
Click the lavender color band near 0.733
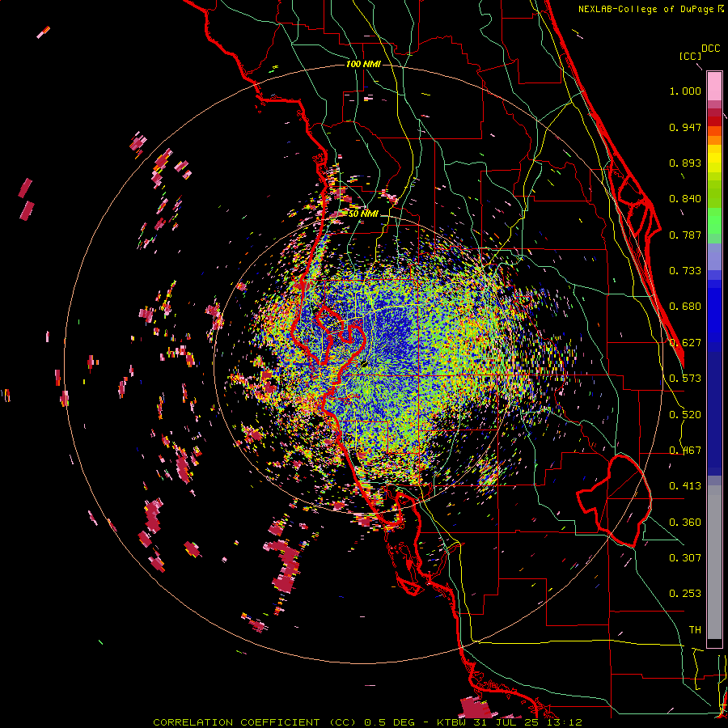click(x=714, y=256)
